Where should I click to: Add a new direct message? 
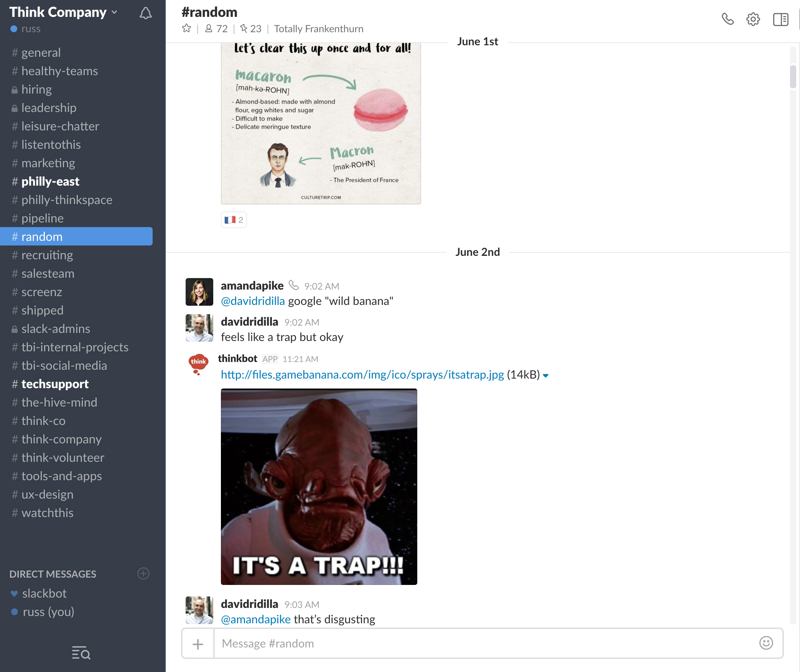click(x=143, y=573)
